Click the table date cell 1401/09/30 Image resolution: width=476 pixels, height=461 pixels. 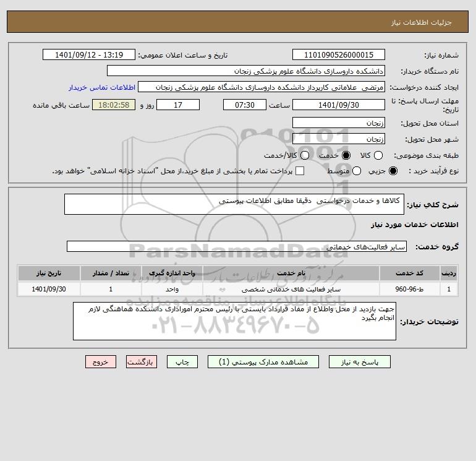49,289
